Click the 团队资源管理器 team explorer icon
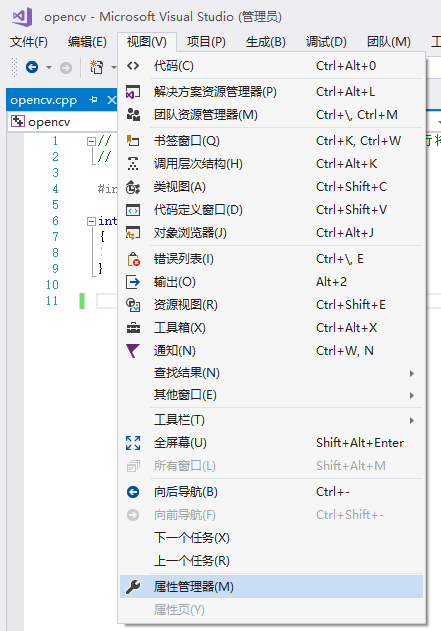The width and height of the screenshot is (441, 631). [133, 115]
